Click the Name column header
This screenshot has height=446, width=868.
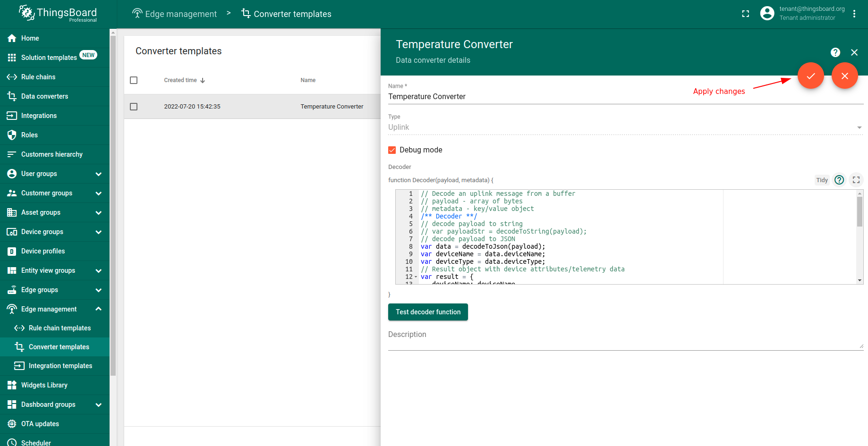(308, 80)
